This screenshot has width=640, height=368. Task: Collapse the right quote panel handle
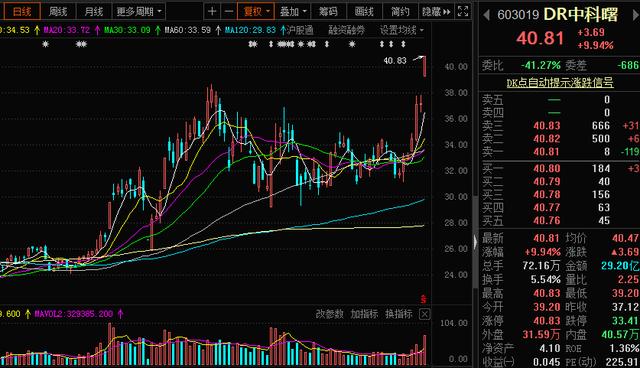click(x=475, y=242)
